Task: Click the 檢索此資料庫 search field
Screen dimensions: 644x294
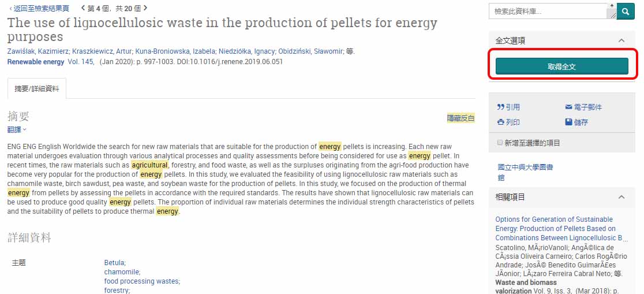Action: [548, 12]
